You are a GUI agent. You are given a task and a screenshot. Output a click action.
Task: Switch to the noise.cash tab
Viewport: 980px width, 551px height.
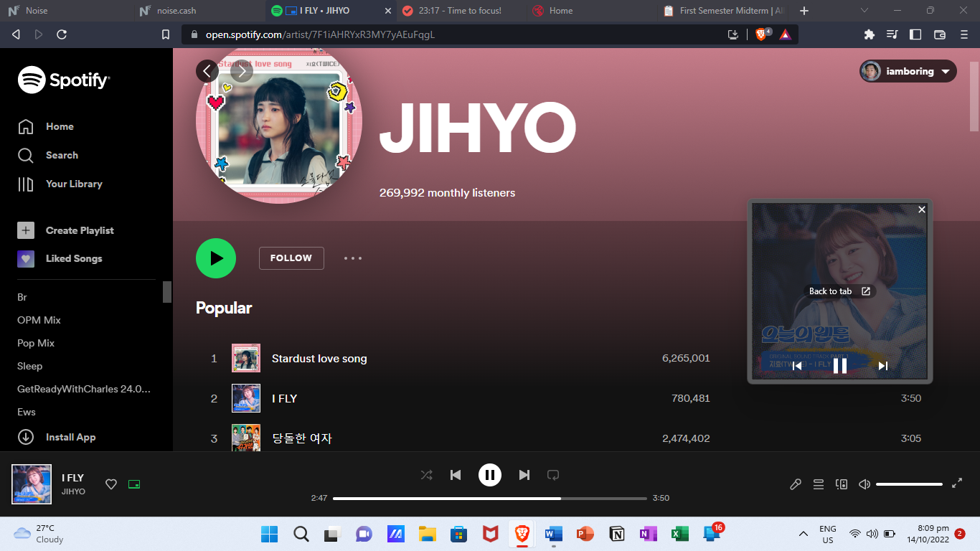coord(198,11)
